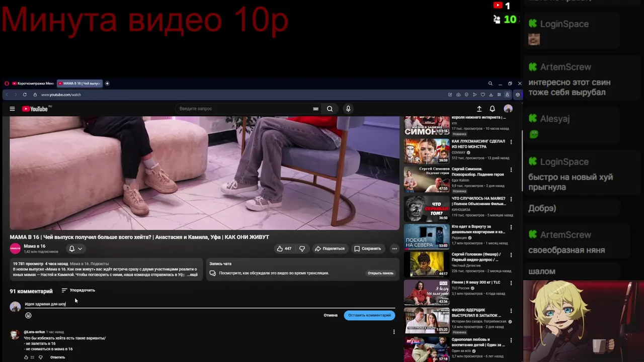
Task: Select the МАМА В 16 browser tab
Action: [x=79, y=83]
